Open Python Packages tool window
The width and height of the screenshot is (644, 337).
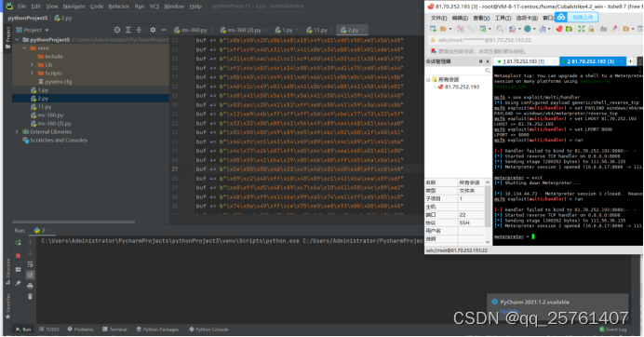157,330
